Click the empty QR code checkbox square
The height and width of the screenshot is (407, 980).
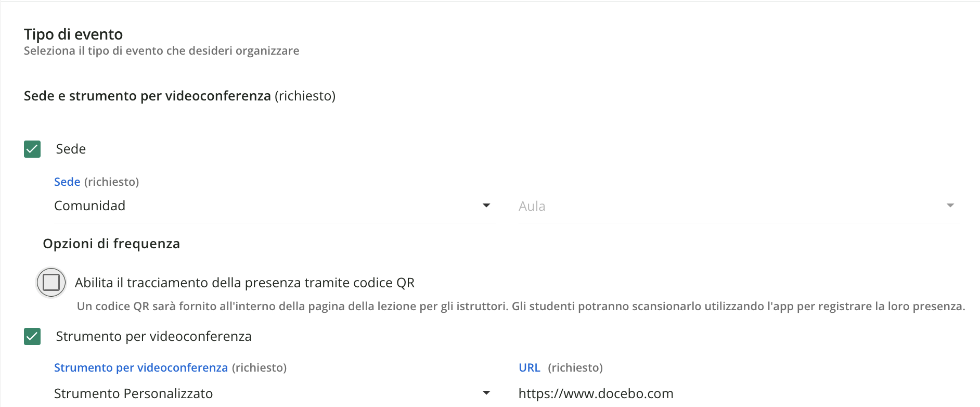click(50, 283)
